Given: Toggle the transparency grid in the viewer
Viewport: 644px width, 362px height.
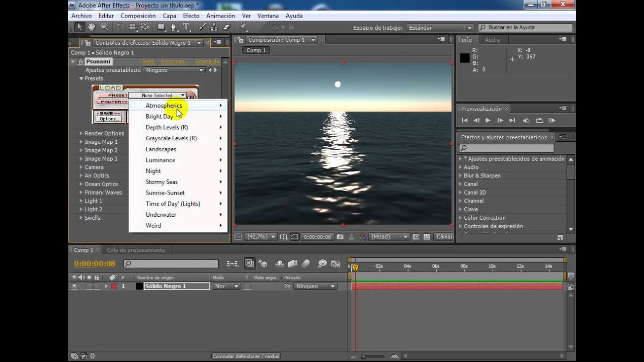Looking at the screenshot, I should click(427, 237).
